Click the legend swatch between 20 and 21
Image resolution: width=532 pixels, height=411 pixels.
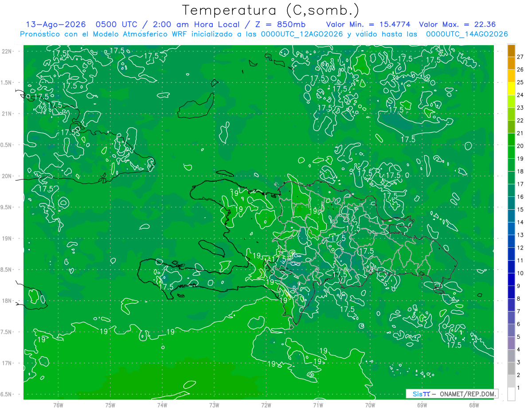pyautogui.click(x=511, y=139)
